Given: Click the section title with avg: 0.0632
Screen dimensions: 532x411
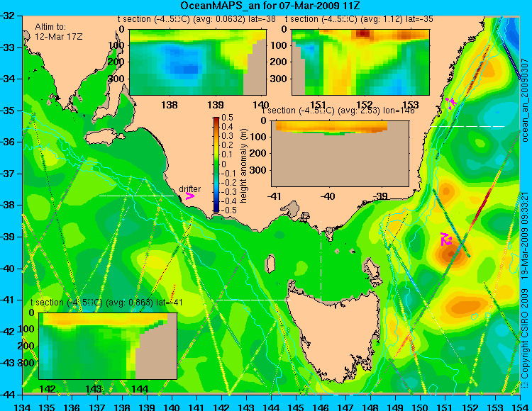Looking at the screenshot, I should tap(196, 19).
